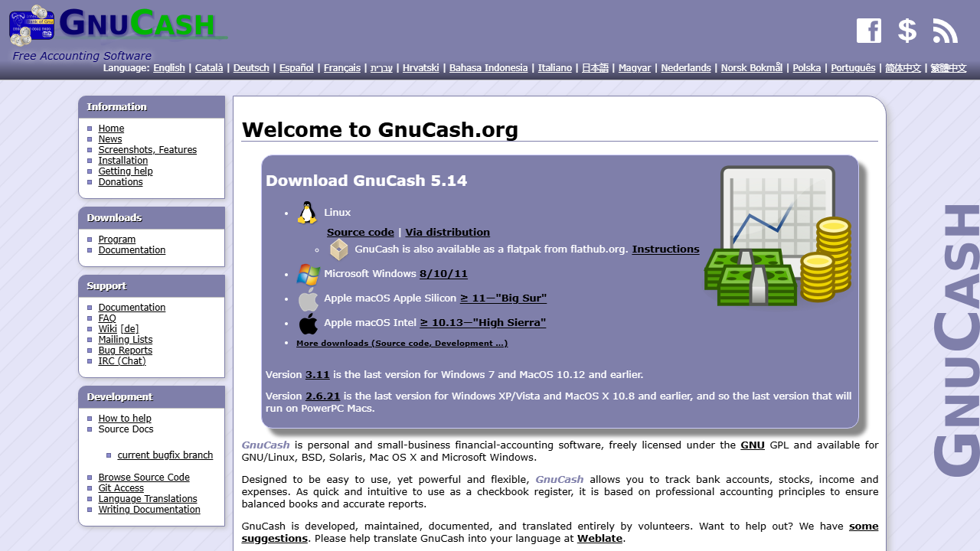Open the RSS feed icon
Image resolution: width=980 pixels, height=551 pixels.
tap(946, 31)
